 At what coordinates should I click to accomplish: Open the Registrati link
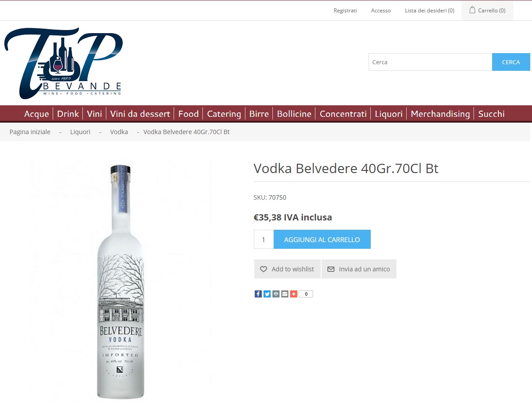345,11
